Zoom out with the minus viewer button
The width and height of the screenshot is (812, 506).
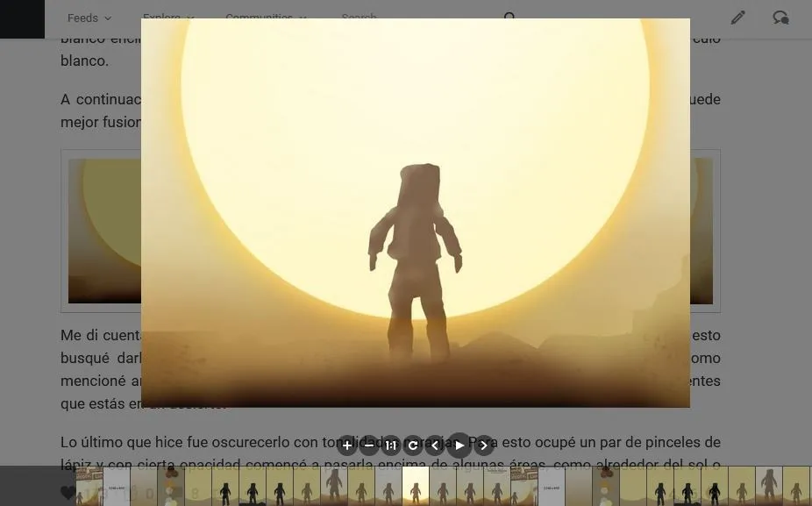click(x=369, y=445)
